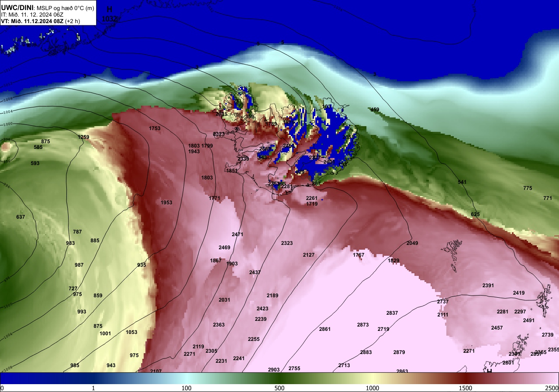Viewport: 559px width, 392px height.
Task: Click the height value 2469
Action: [224, 248]
